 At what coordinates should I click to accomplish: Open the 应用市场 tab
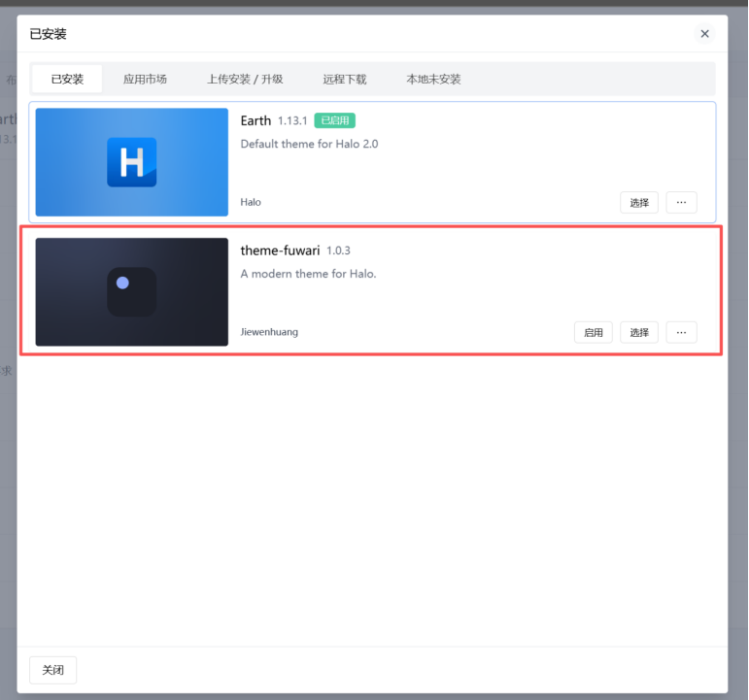click(145, 80)
